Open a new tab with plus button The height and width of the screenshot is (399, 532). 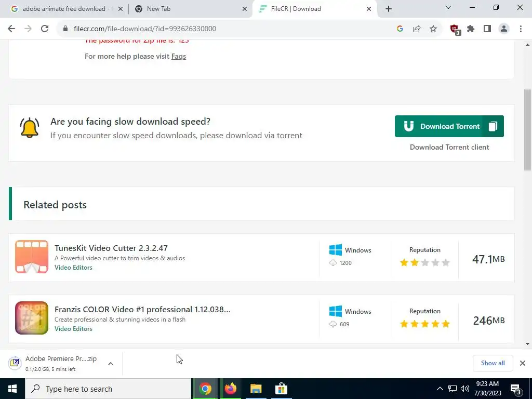click(x=389, y=9)
